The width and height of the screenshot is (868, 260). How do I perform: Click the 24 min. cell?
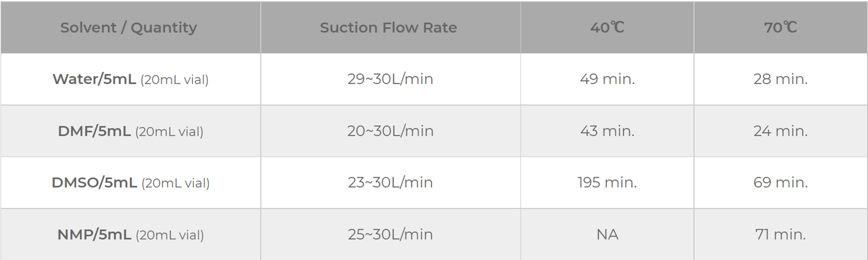click(780, 131)
